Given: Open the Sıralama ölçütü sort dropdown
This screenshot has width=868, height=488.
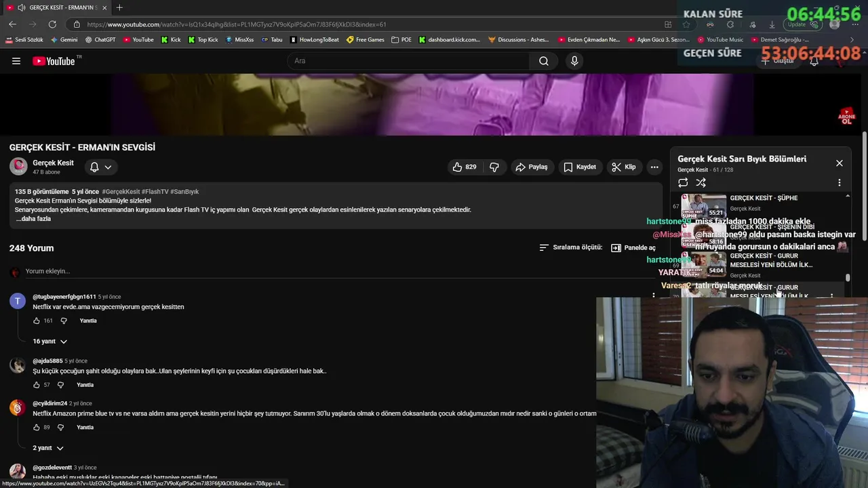Looking at the screenshot, I should tap(570, 247).
